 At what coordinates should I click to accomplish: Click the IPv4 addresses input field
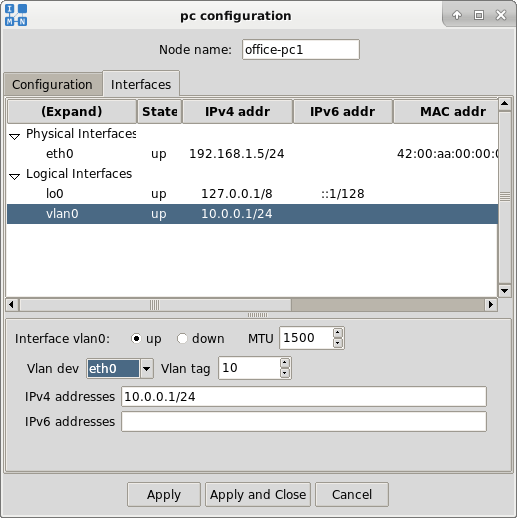click(304, 397)
